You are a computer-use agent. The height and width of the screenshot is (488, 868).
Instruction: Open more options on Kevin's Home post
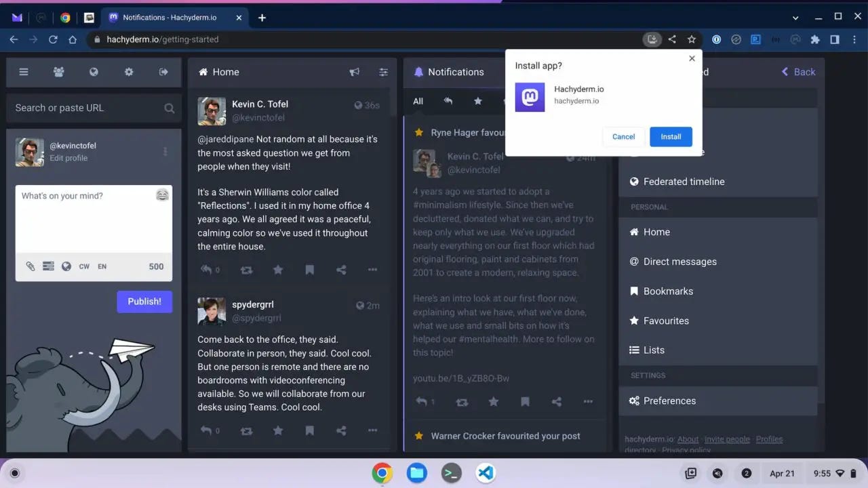(x=372, y=270)
